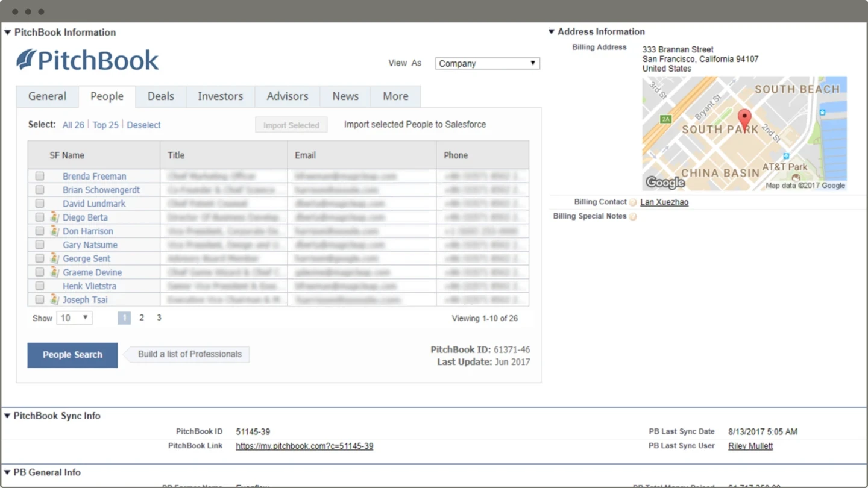Check the box next to David Lundmark

(x=40, y=204)
